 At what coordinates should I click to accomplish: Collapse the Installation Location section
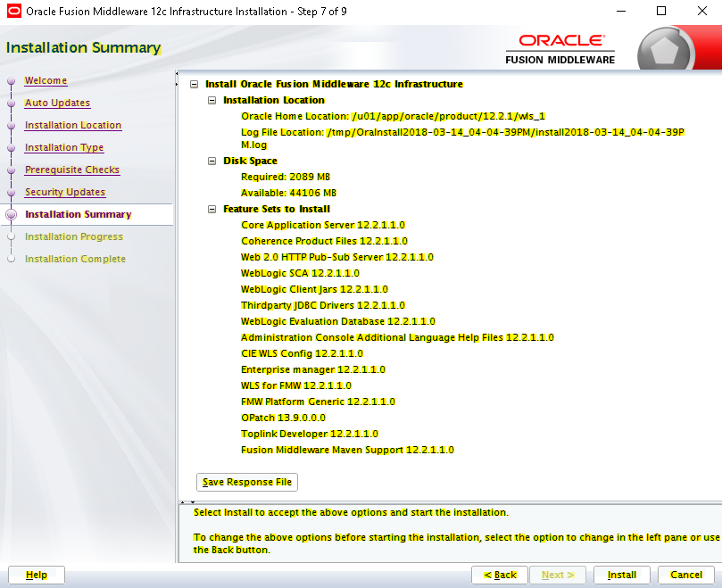(212, 100)
